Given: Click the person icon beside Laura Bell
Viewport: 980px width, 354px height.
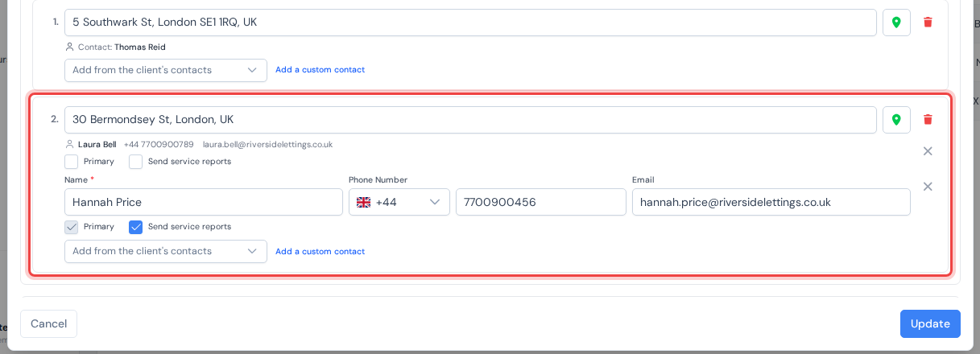Looking at the screenshot, I should (x=69, y=145).
